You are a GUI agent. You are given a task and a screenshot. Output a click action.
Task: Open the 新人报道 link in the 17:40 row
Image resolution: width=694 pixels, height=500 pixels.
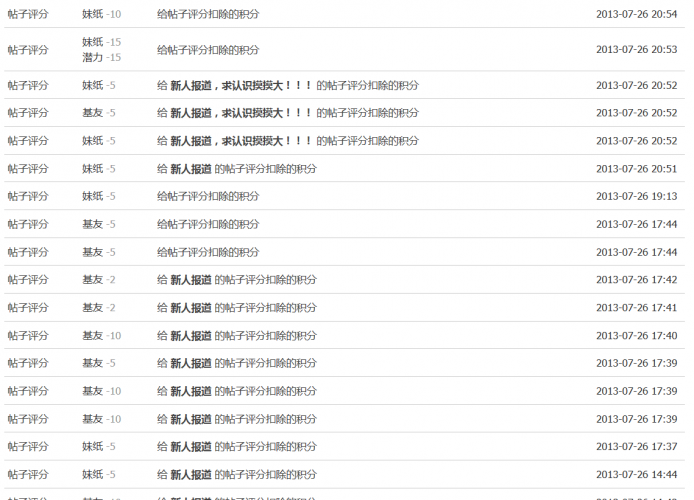190,336
